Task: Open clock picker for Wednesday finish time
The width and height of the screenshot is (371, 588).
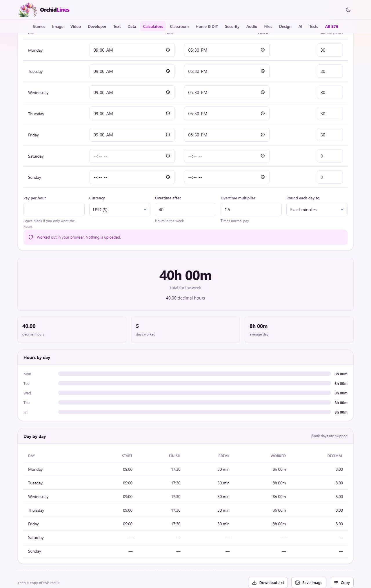Action: (263, 92)
